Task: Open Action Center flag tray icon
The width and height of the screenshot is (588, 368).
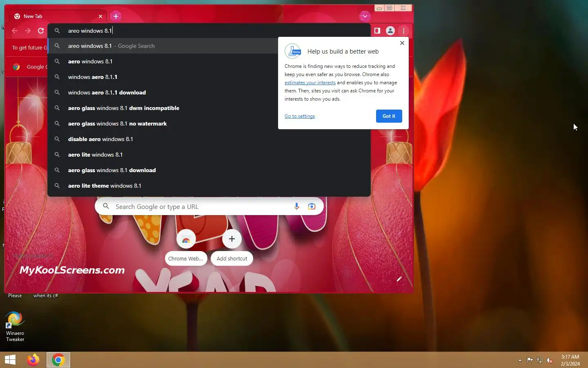Action: tap(530, 360)
